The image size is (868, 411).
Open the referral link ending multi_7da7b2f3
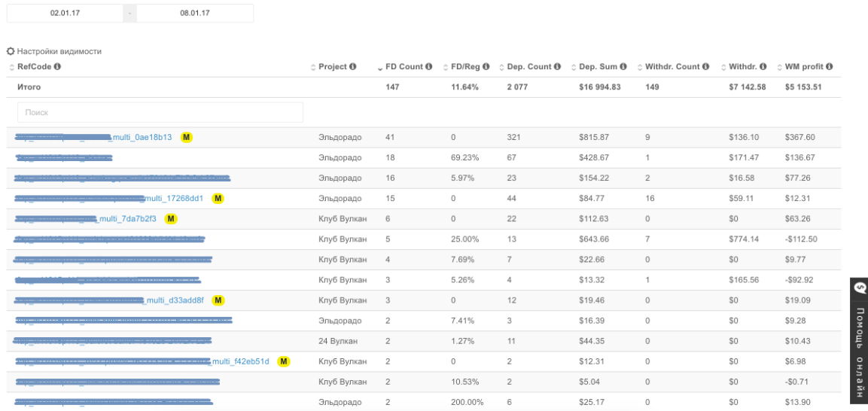click(x=128, y=219)
